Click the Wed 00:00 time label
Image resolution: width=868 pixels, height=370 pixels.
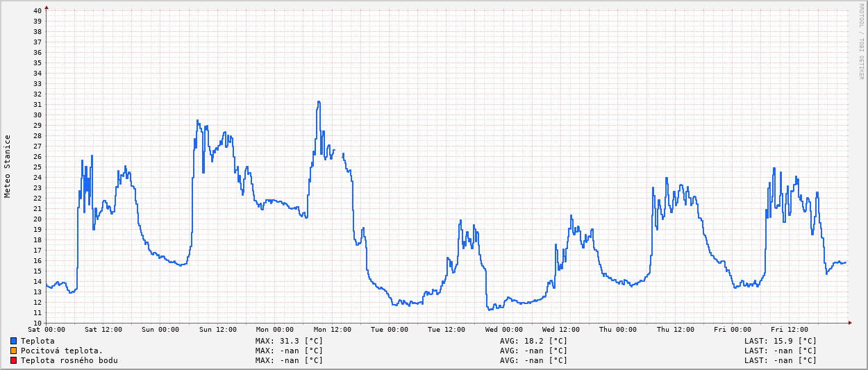[x=504, y=330]
